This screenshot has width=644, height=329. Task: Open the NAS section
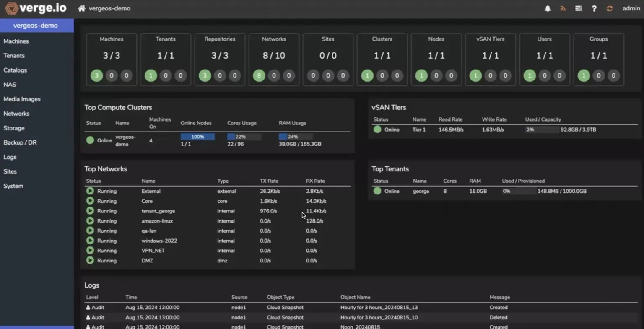[10, 84]
